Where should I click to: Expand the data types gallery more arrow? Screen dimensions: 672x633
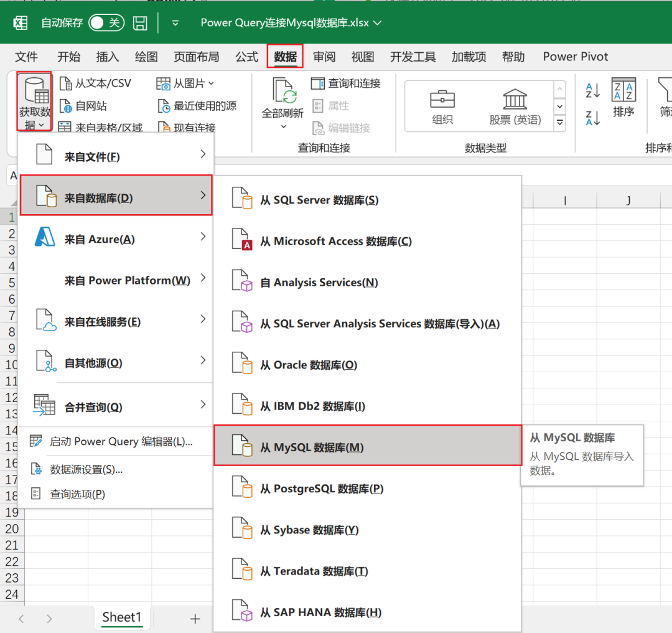pyautogui.click(x=560, y=123)
